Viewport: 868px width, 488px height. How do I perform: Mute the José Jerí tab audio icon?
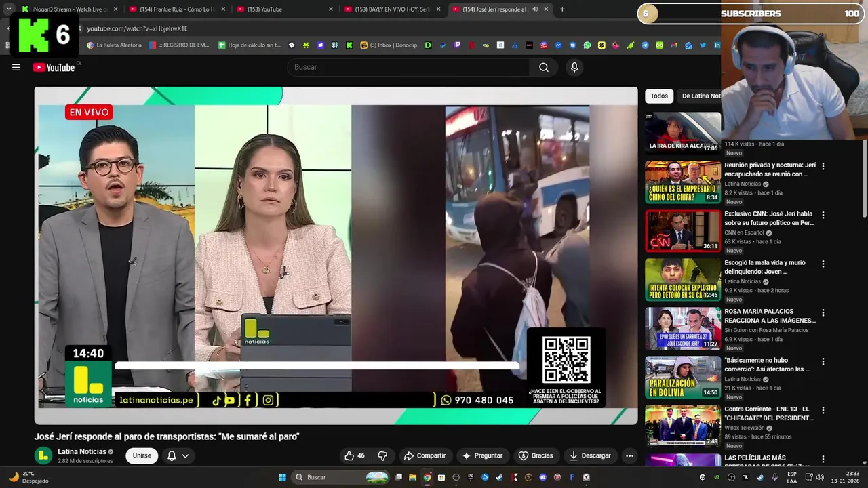[535, 9]
